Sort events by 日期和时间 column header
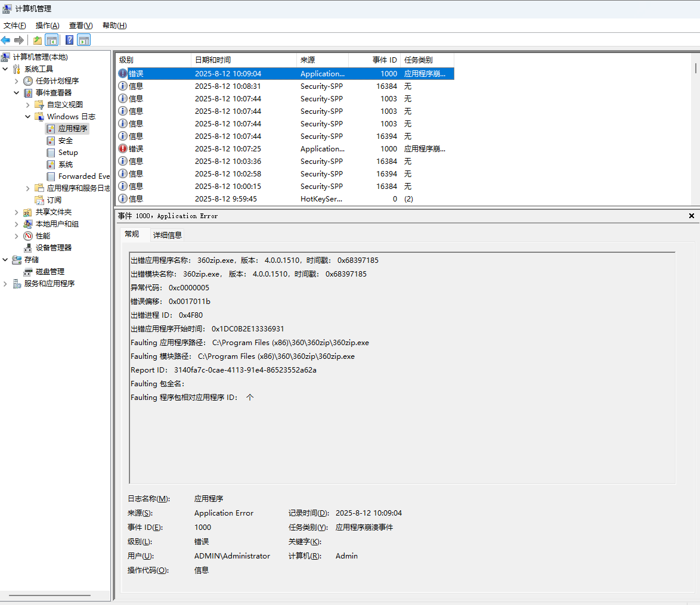Screen dimensions: 700x605 coord(243,60)
